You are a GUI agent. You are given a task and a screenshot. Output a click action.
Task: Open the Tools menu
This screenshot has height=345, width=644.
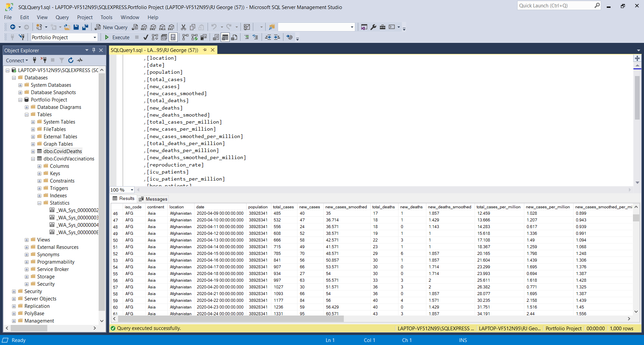(106, 17)
